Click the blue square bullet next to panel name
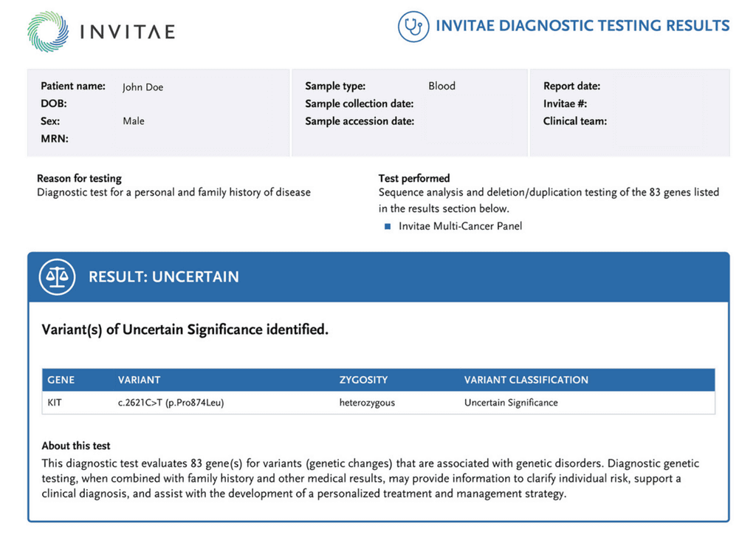The height and width of the screenshot is (535, 756). 389,226
